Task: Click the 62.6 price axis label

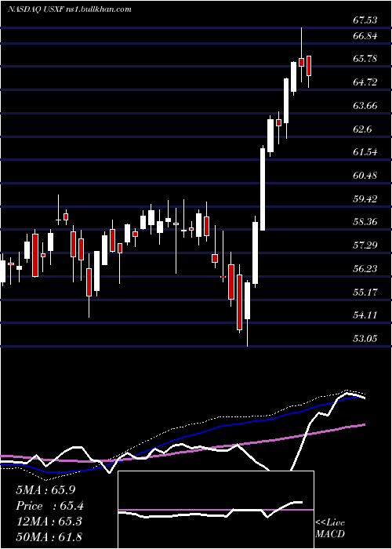Action: (x=362, y=129)
